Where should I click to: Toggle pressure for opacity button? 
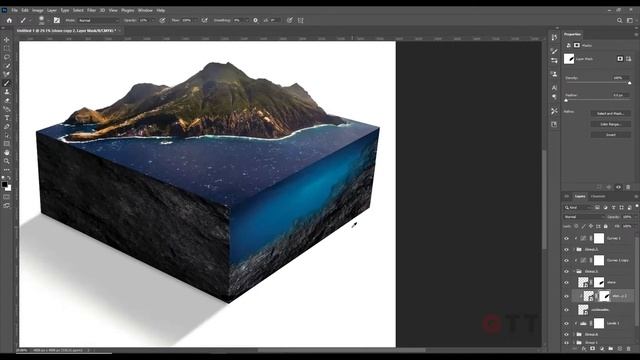(162, 20)
